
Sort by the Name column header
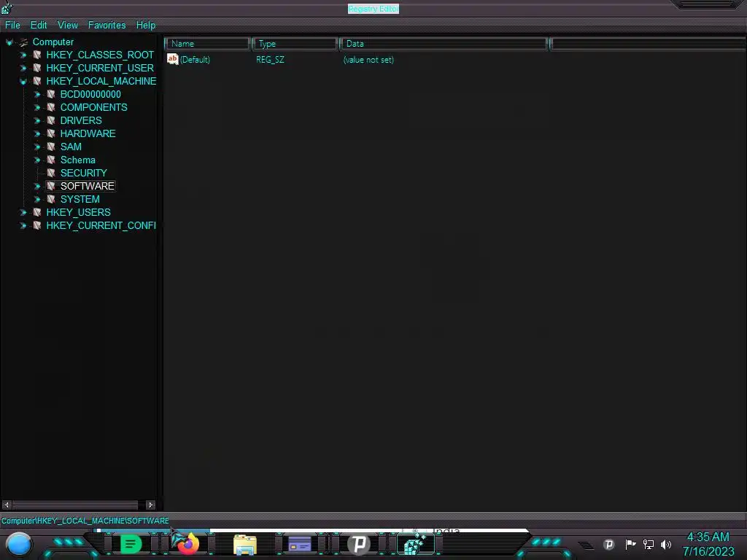(x=207, y=44)
